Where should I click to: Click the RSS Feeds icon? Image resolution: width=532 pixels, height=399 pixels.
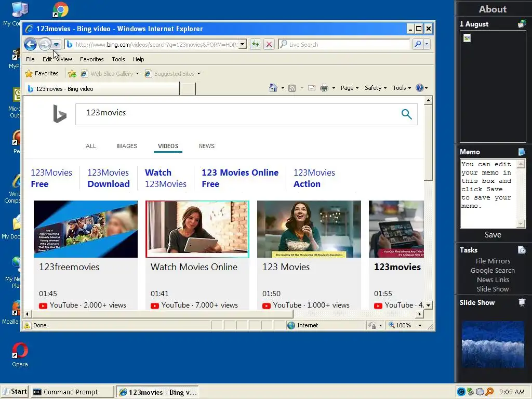292,88
